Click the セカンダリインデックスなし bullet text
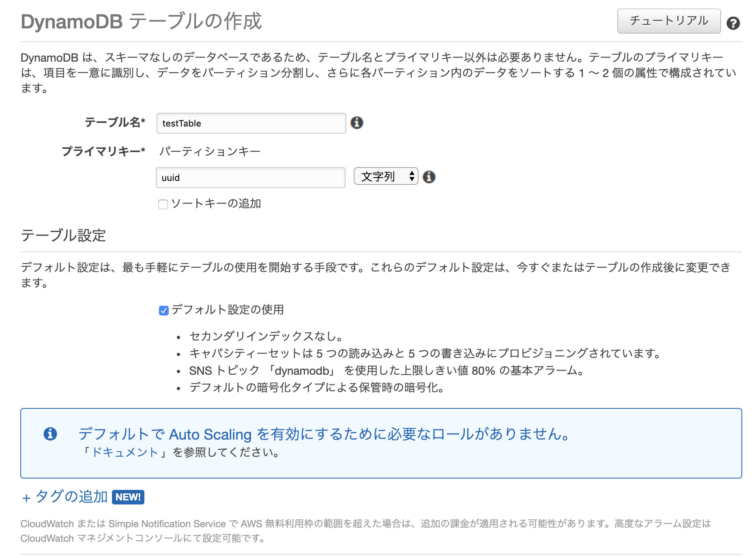Image resolution: width=756 pixels, height=558 pixels. (x=267, y=336)
